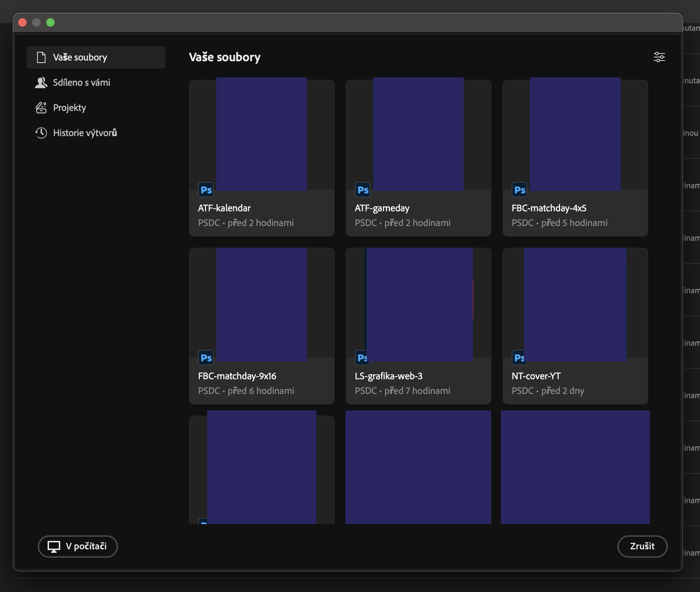Click the Ps badge on FBC-matchday-9x16

pos(206,358)
